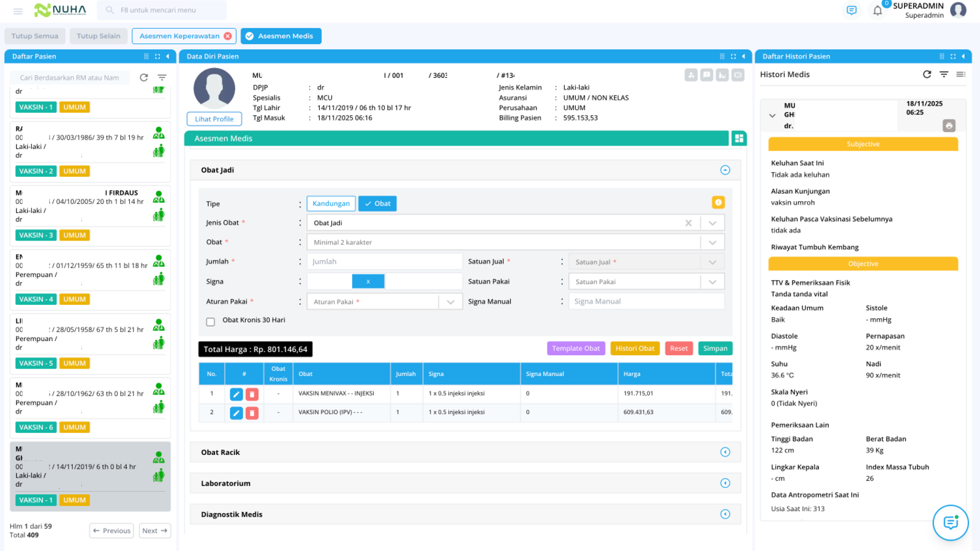Open the Satuan Pakai dropdown
The width and height of the screenshot is (980, 551).
click(x=712, y=282)
